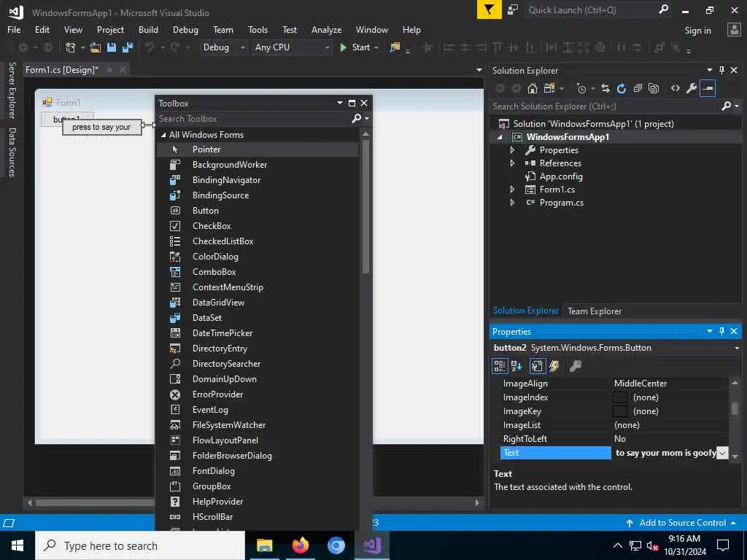The image size is (747, 560).
Task: Click the Show All Files icon
Action: 654,88
